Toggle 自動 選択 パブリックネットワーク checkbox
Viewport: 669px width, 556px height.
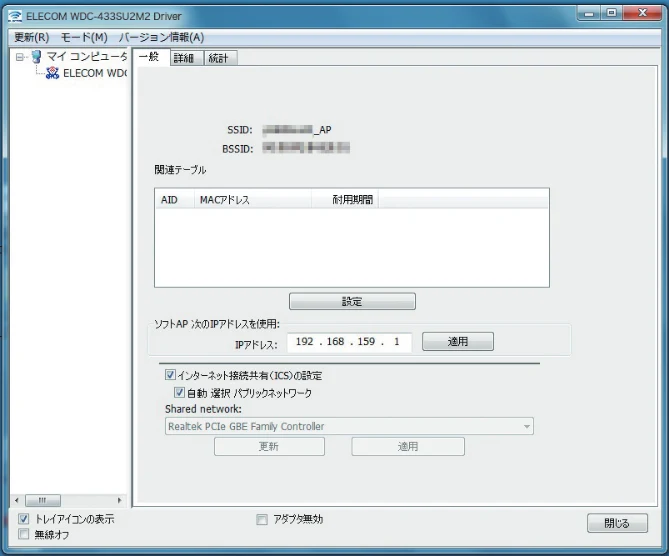coord(179,392)
